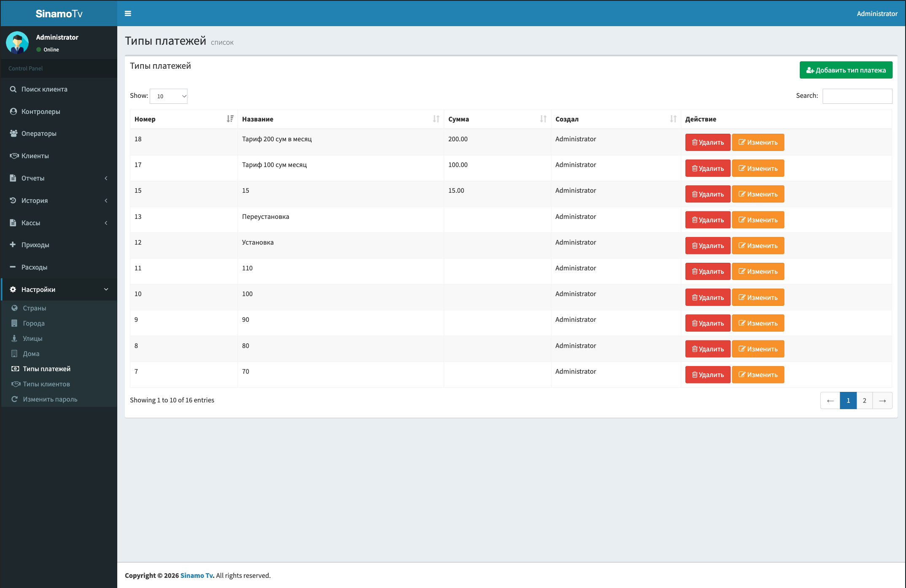
Task: Expand the Кассы submenu
Action: coord(59,223)
